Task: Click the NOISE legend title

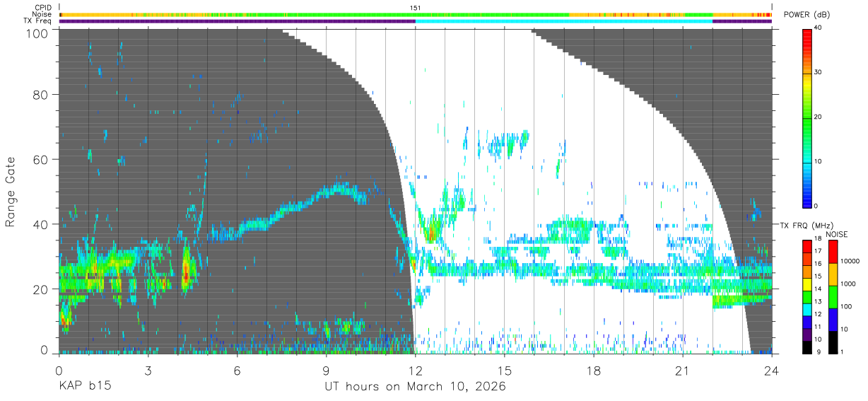Action: (x=837, y=234)
